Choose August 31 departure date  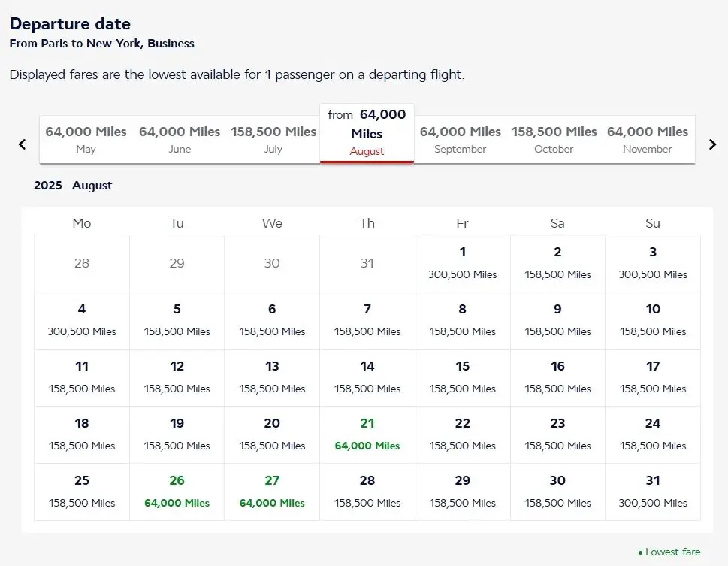click(x=653, y=492)
